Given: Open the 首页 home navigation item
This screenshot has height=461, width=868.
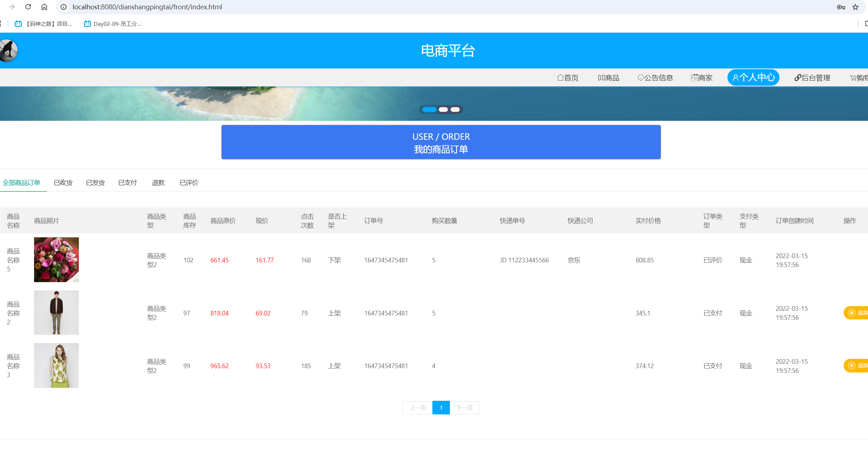Looking at the screenshot, I should [567, 78].
